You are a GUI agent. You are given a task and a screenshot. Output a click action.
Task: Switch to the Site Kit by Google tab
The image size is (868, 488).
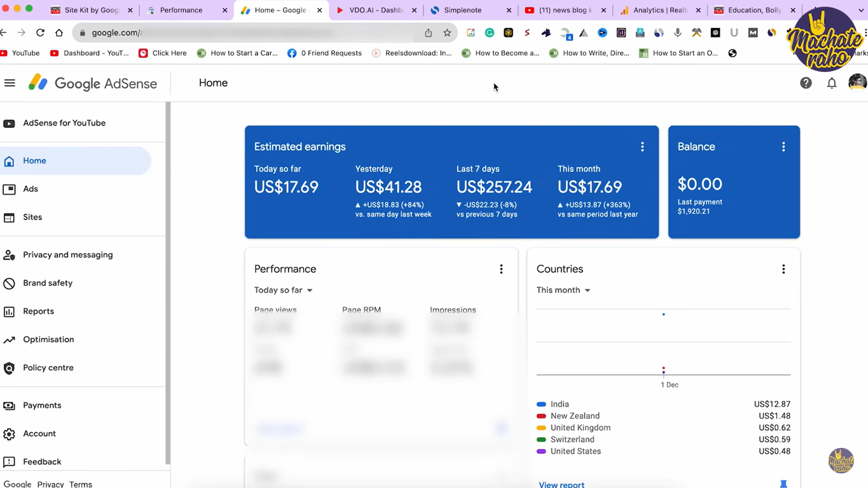(92, 10)
